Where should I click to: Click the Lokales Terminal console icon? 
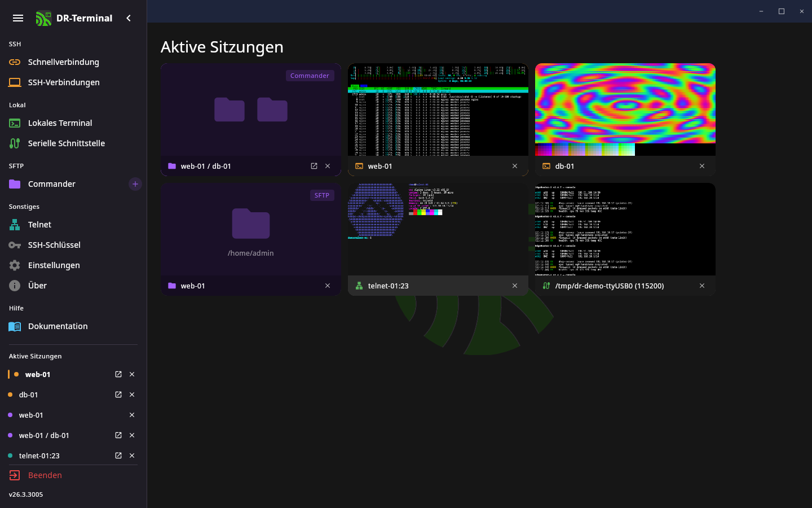(15, 123)
